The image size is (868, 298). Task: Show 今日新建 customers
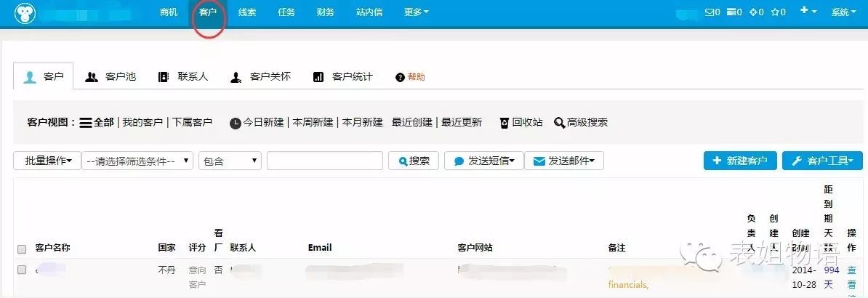click(x=263, y=122)
